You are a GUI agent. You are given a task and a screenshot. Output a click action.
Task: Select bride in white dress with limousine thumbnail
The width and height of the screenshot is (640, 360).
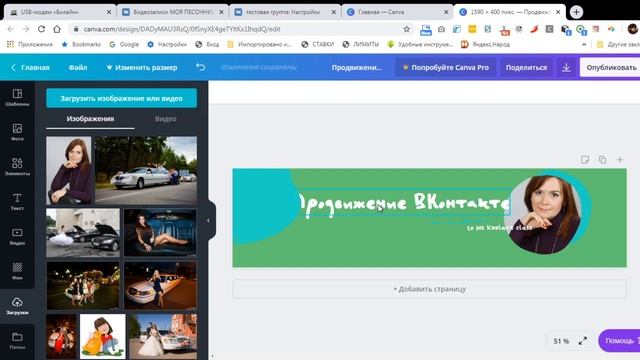[x=163, y=336]
